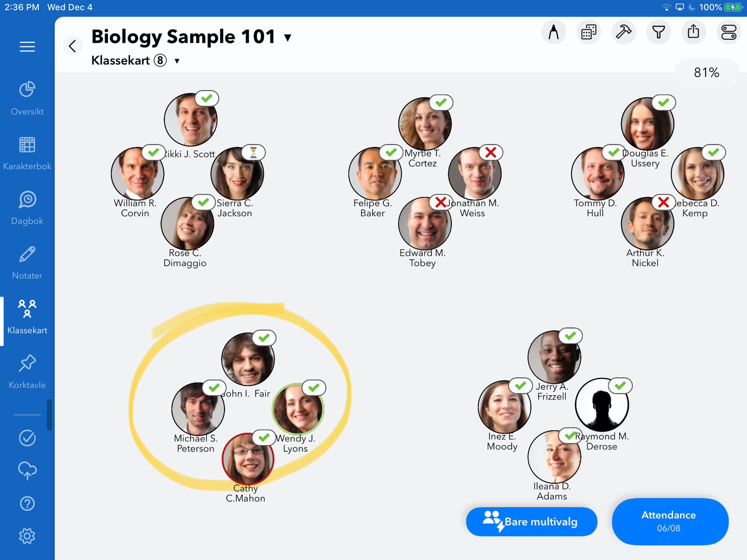Toggle Sierra C. Jackson hourglass late status
The image size is (747, 560).
click(253, 153)
